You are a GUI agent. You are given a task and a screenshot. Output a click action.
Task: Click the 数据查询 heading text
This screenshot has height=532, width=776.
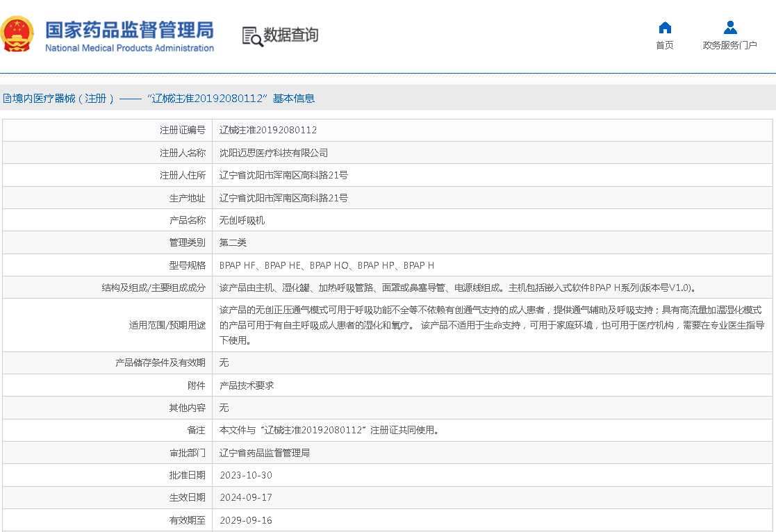tap(290, 35)
